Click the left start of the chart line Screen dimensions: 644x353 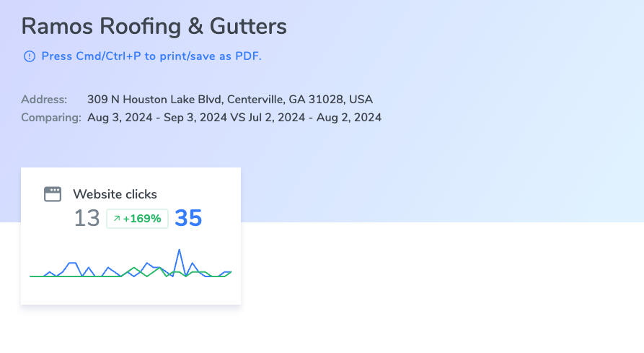tap(30, 276)
